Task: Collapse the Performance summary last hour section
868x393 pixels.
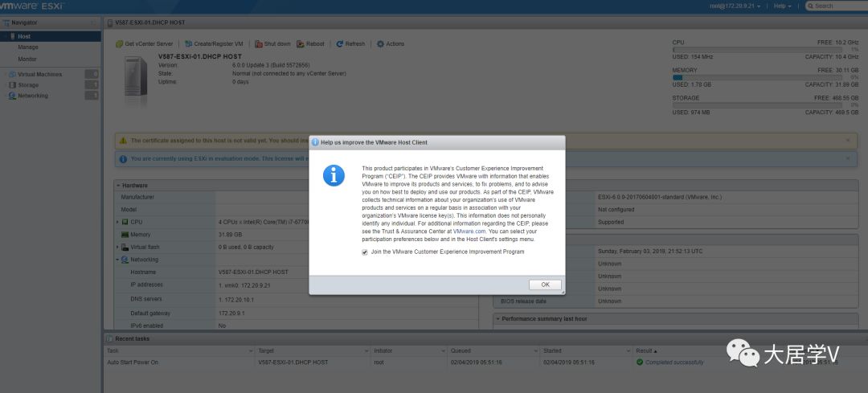Action: coord(497,319)
